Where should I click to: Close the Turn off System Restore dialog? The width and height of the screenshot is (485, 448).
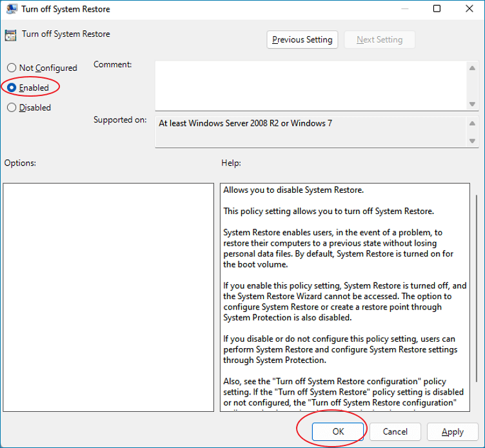(470, 8)
